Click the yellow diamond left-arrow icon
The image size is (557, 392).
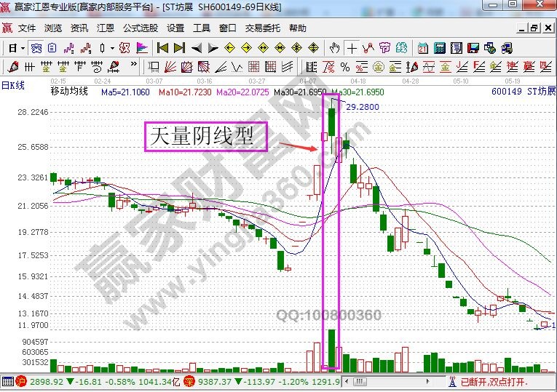coord(229,48)
